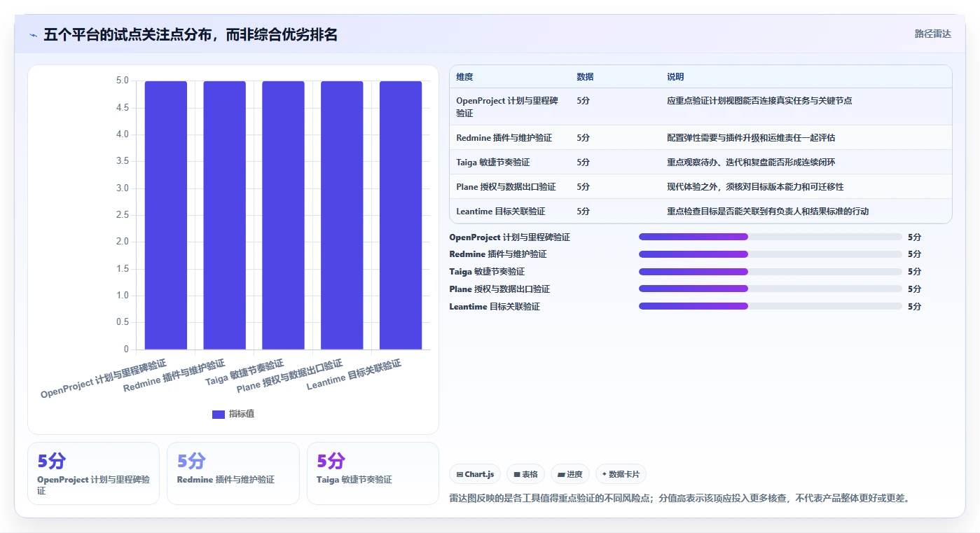This screenshot has height=533, width=980.
Task: Open the Taiga 5分 data card
Action: coord(373,473)
